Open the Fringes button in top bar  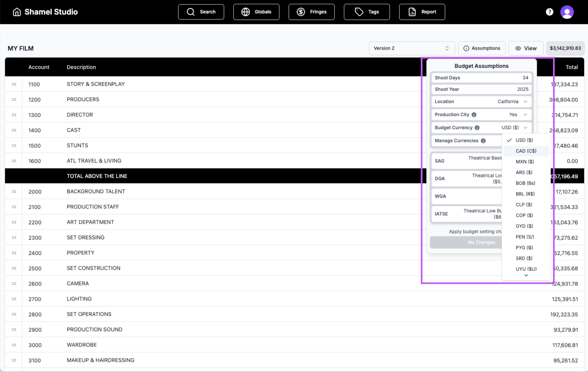[x=311, y=12]
